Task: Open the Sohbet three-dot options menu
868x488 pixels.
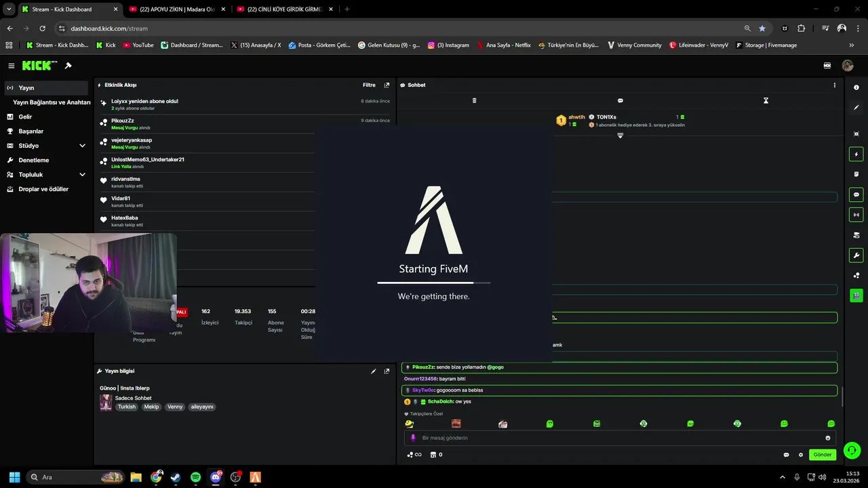Action: [834, 85]
